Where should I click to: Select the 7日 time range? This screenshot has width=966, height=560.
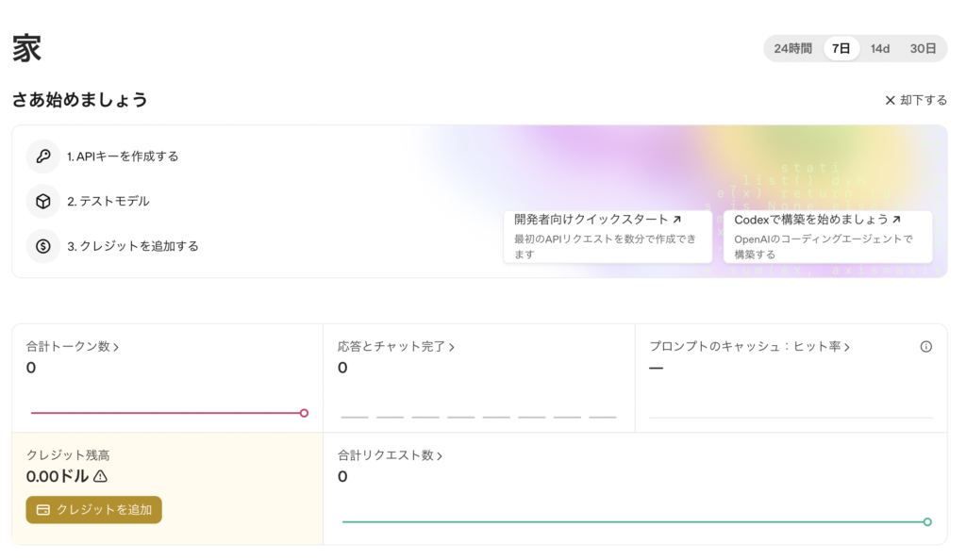pos(841,49)
